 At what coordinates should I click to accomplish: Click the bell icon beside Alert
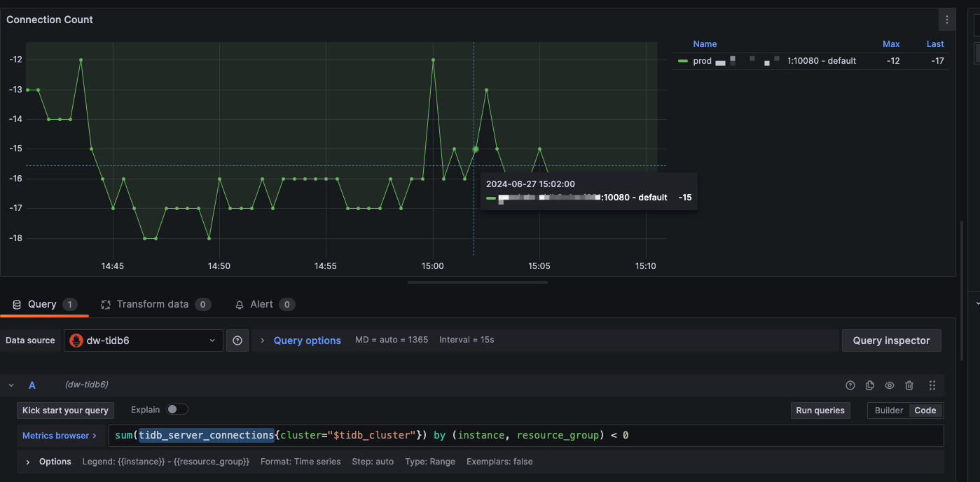tap(240, 305)
